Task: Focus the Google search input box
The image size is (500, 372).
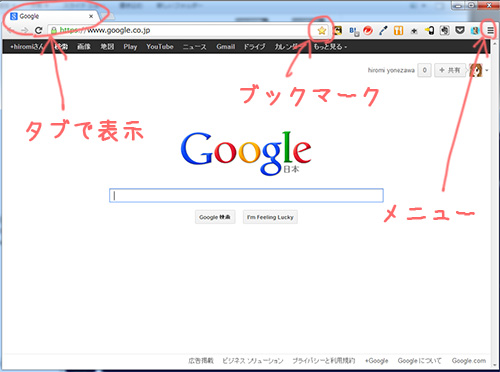Action: click(x=246, y=195)
